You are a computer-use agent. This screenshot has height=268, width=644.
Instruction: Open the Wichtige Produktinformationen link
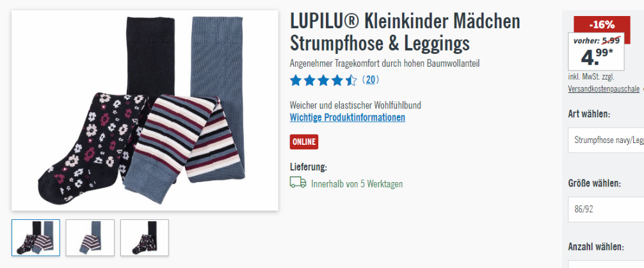(x=348, y=117)
